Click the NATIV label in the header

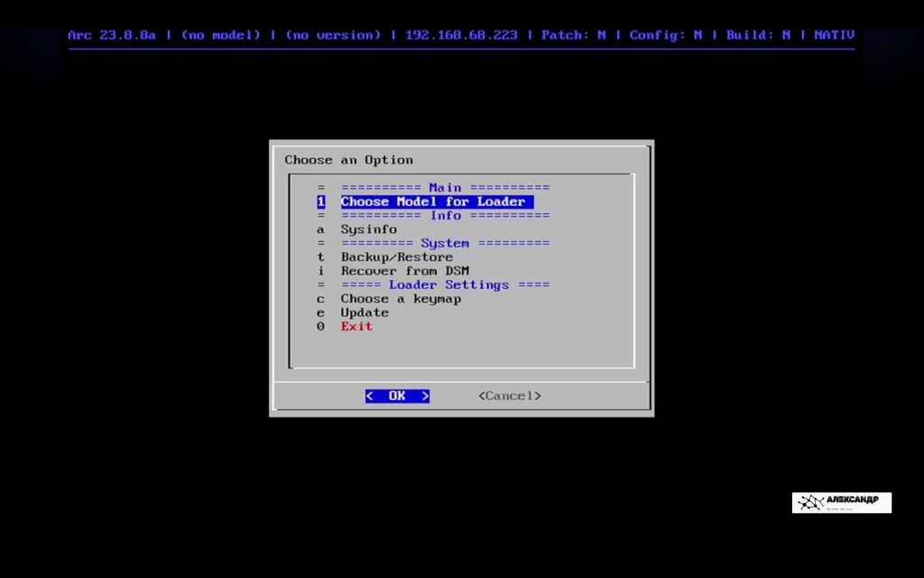(834, 34)
